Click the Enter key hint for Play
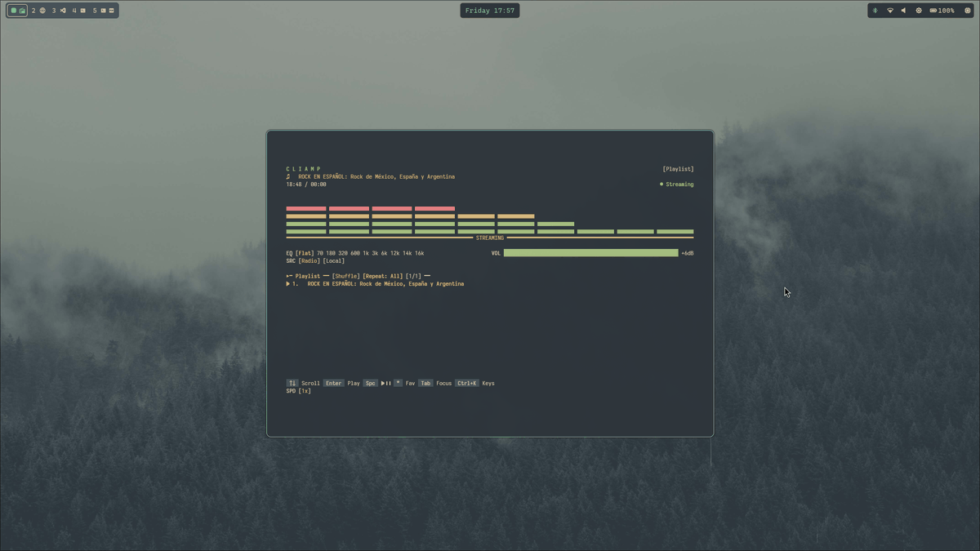The width and height of the screenshot is (980, 551). 333,383
